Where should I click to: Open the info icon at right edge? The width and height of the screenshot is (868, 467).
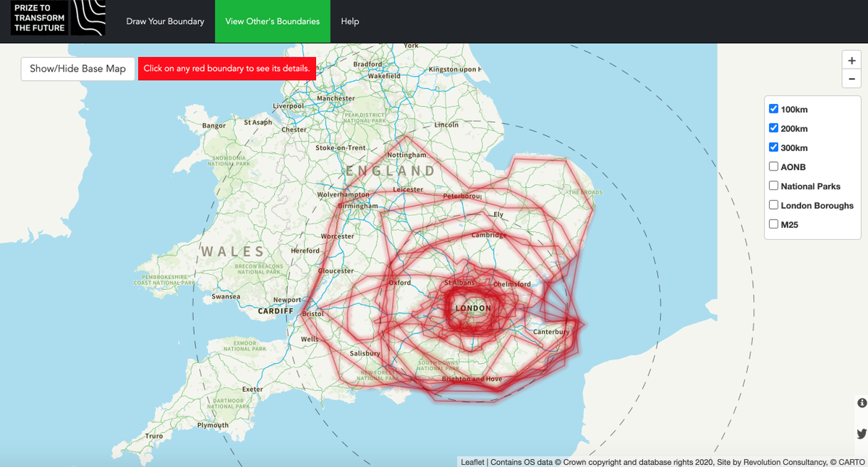(x=861, y=403)
